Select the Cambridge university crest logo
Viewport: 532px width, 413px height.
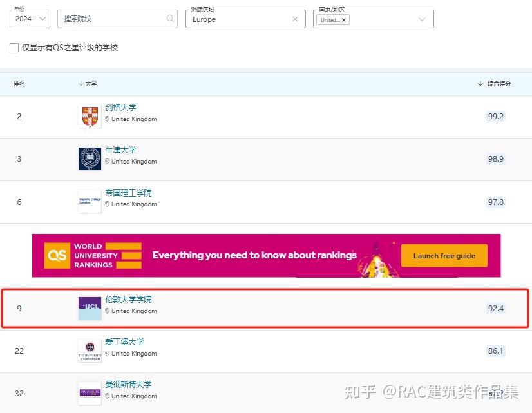[90, 116]
